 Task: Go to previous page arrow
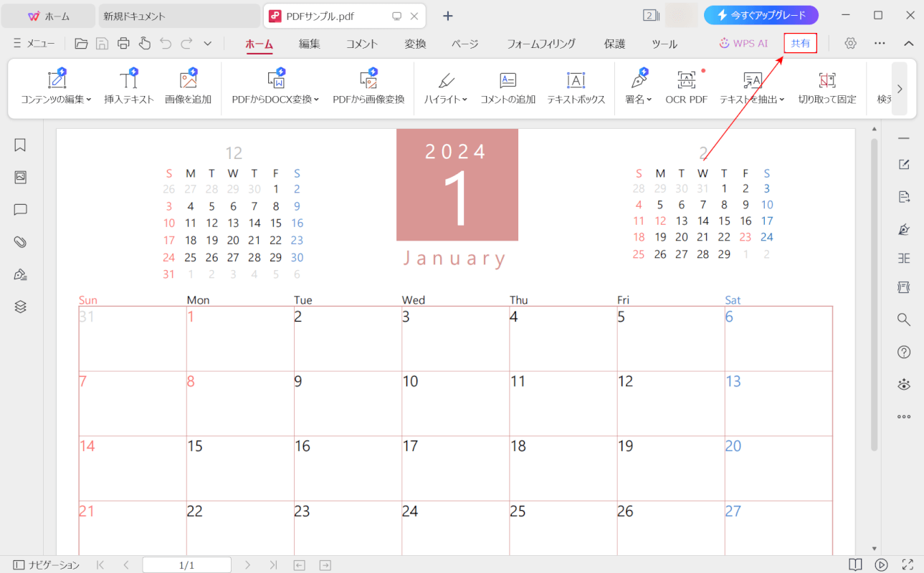(126, 565)
